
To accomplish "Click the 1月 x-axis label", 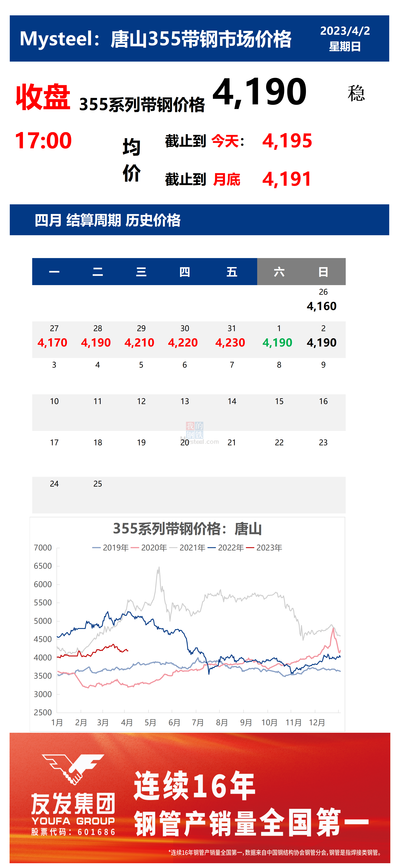I will pos(57,723).
